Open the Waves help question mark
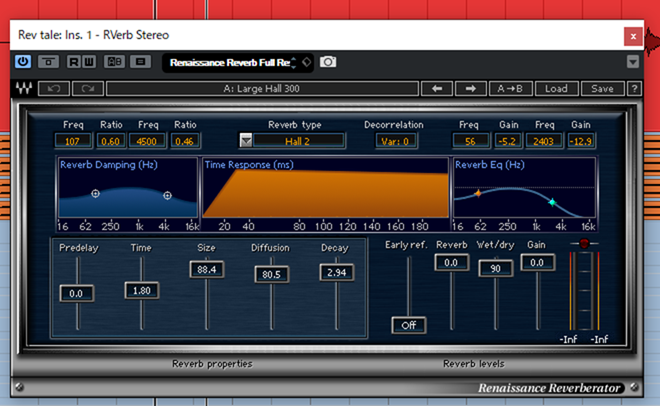 (634, 88)
